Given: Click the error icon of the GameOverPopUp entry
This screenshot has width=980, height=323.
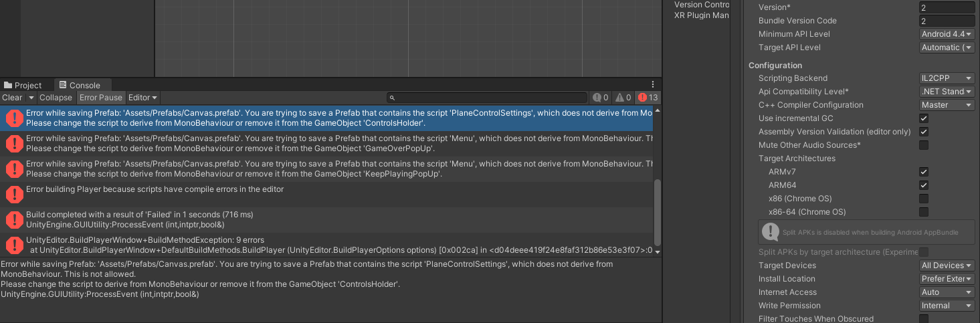Looking at the screenshot, I should [14, 144].
